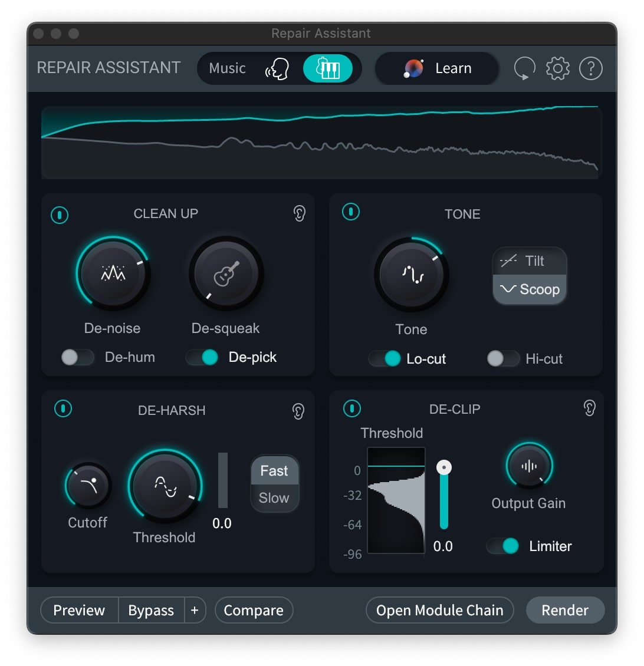The height and width of the screenshot is (666, 644).
Task: Select the instrument mode icon in the header
Action: 329,68
